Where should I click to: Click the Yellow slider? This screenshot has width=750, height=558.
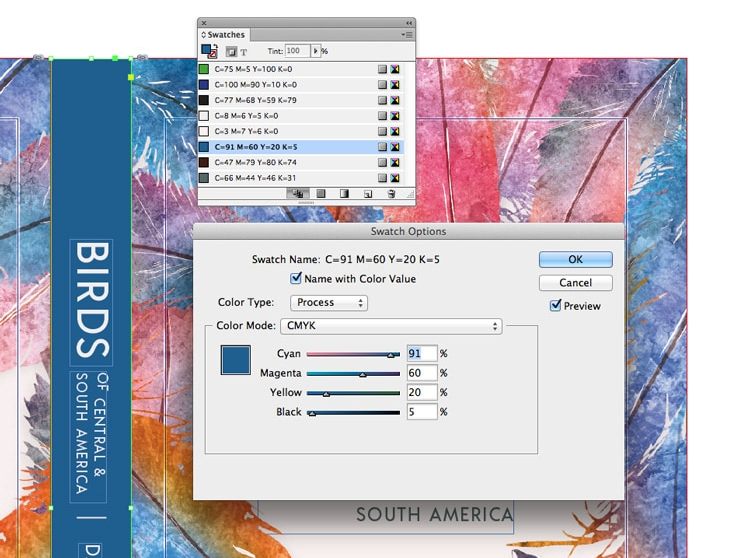(x=353, y=393)
